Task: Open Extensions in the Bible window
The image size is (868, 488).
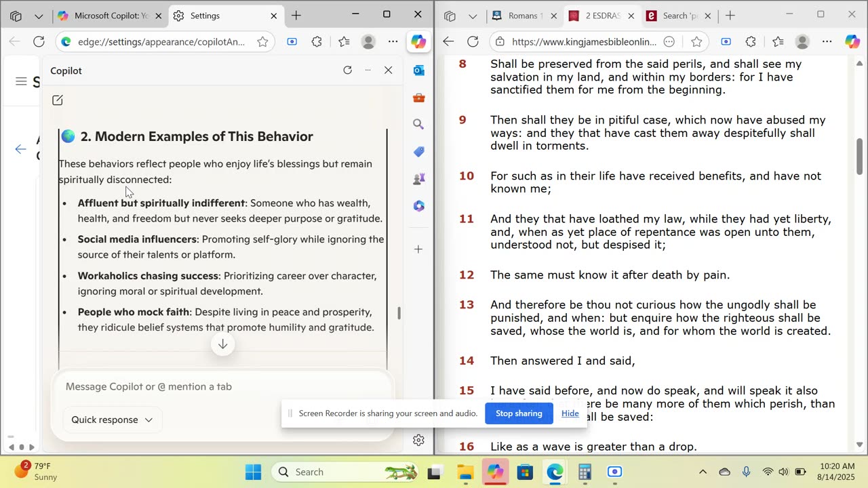Action: pyautogui.click(x=751, y=42)
